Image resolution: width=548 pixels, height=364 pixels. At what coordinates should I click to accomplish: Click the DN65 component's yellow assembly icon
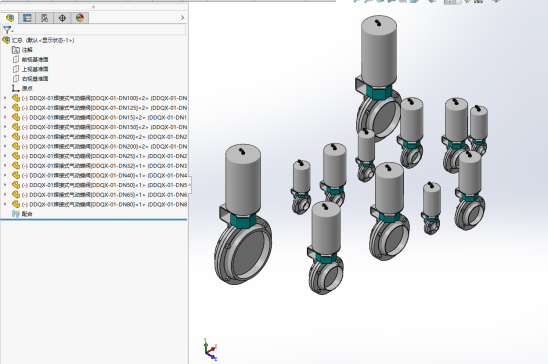point(16,195)
